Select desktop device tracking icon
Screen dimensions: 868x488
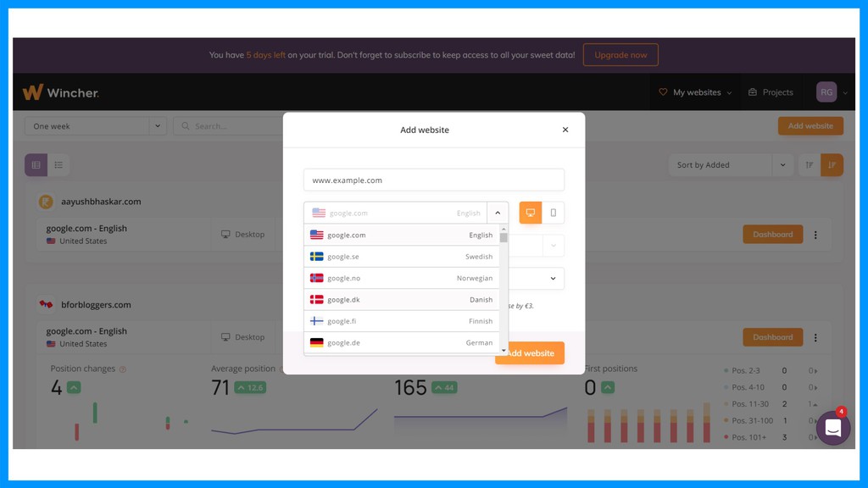[x=532, y=213]
